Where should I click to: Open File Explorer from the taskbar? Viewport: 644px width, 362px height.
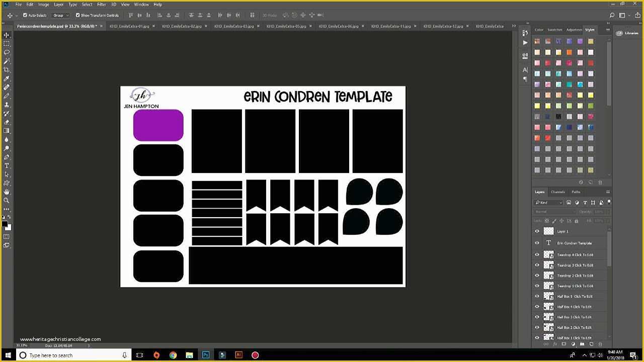tap(189, 355)
